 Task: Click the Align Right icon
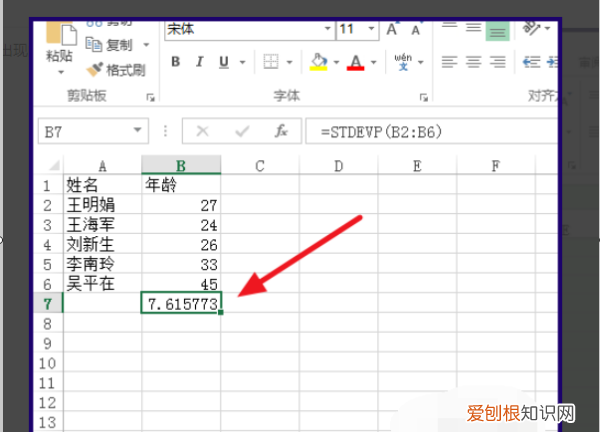(x=497, y=62)
